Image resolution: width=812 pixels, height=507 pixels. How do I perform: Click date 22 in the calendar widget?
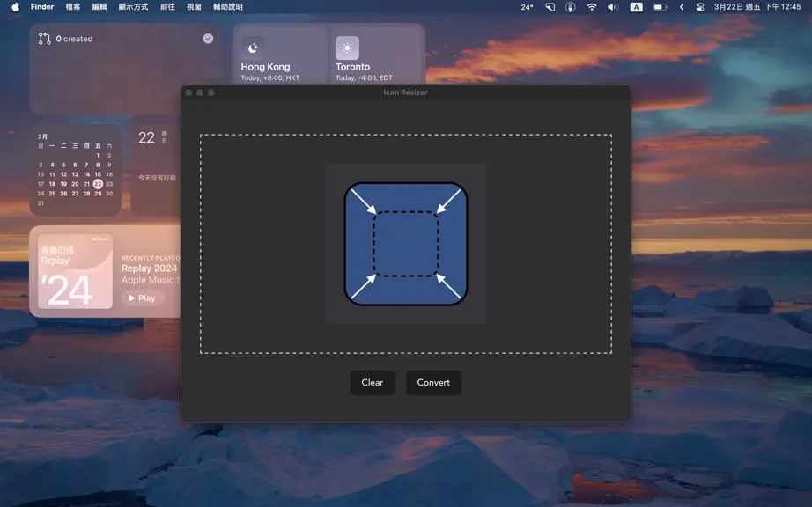(98, 184)
